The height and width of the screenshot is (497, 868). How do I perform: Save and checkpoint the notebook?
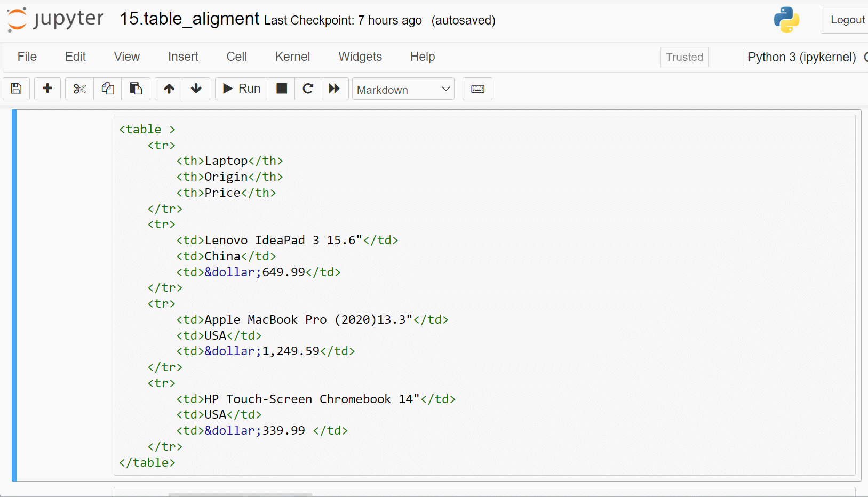(x=17, y=89)
